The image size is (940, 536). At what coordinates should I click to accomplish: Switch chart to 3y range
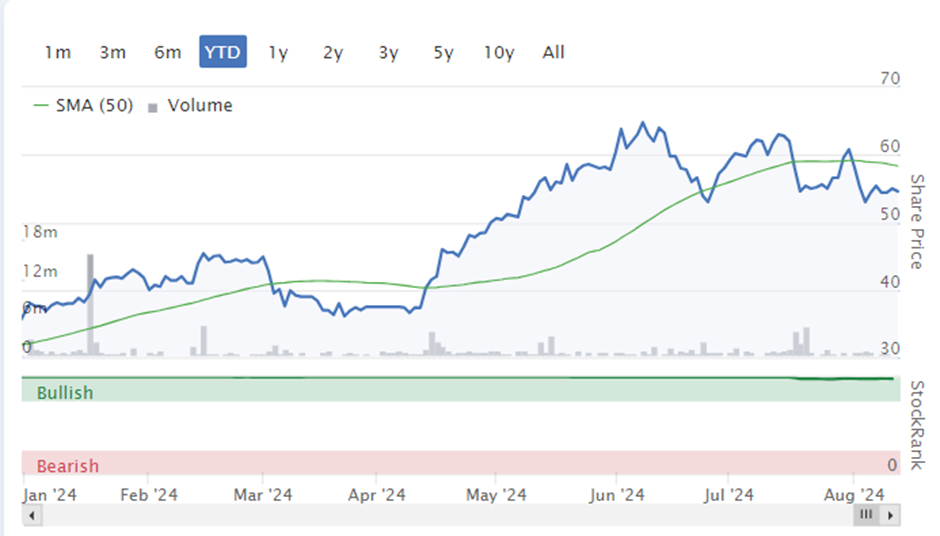(x=388, y=52)
